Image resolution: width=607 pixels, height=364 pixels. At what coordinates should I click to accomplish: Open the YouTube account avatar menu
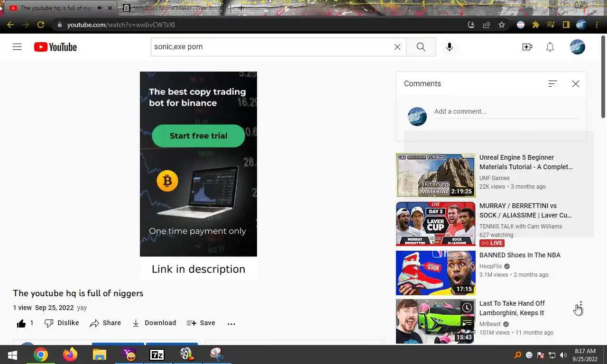click(578, 47)
